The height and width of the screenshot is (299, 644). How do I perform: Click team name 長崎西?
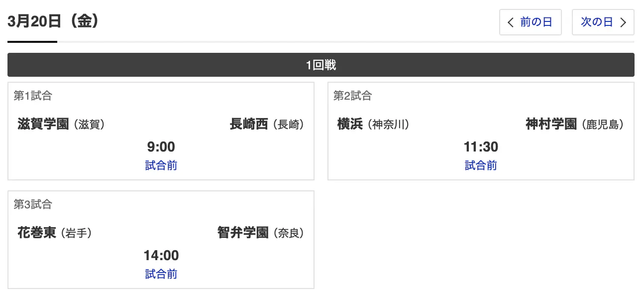[x=249, y=124]
